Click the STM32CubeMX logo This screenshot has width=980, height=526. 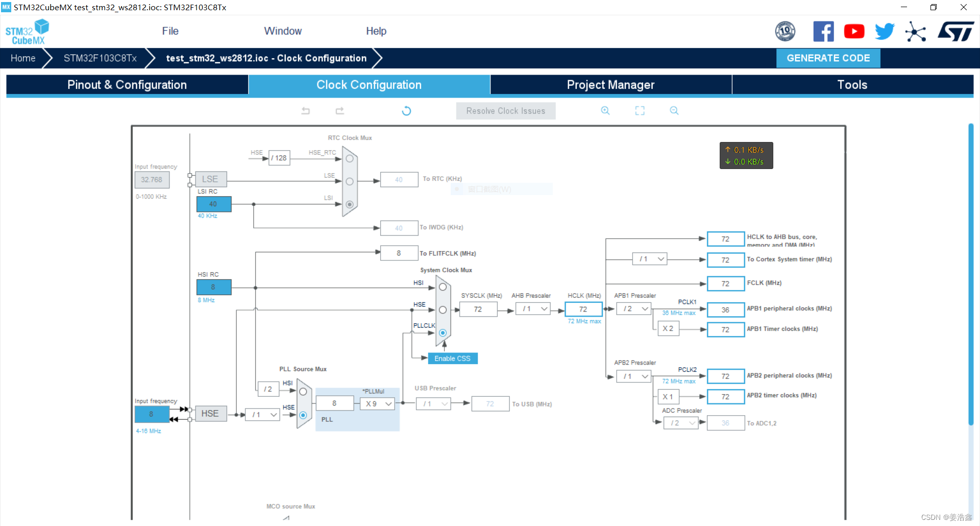27,32
